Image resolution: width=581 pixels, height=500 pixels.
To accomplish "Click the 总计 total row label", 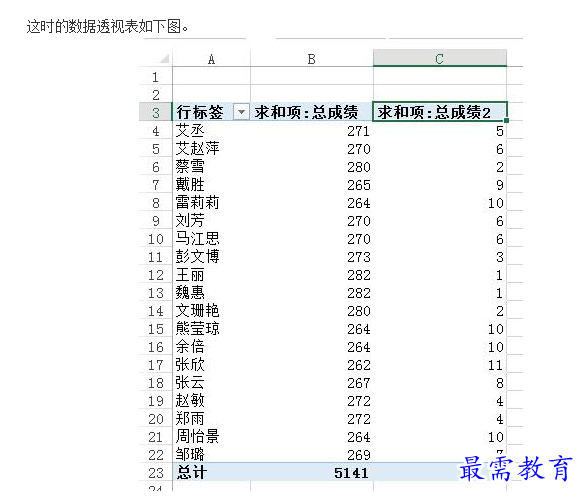I will pos(192,473).
